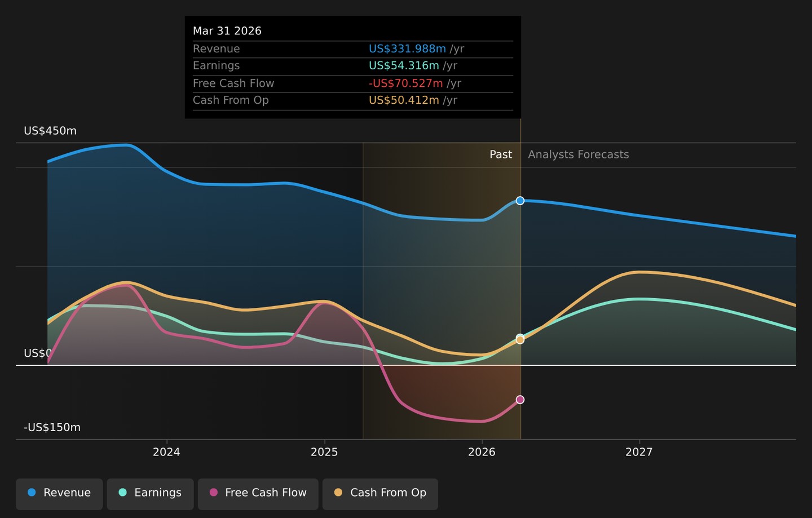
Task: Toggle the Revenue legend button
Action: 59,494
